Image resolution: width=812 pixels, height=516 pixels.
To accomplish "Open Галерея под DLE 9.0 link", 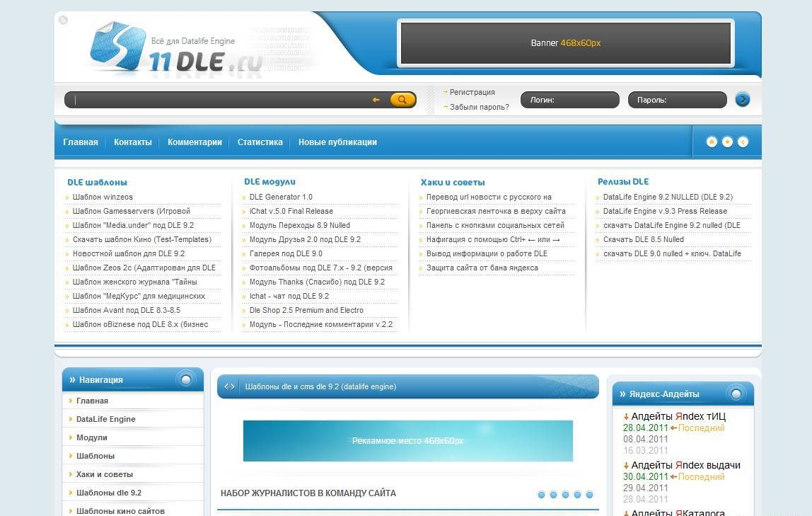I will click(286, 254).
